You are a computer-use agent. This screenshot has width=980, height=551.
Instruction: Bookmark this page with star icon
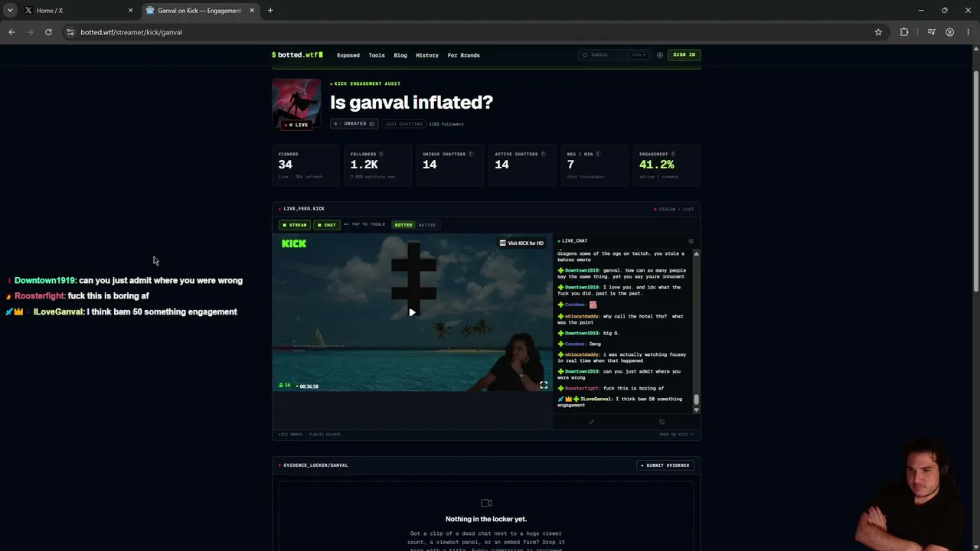[x=878, y=32]
